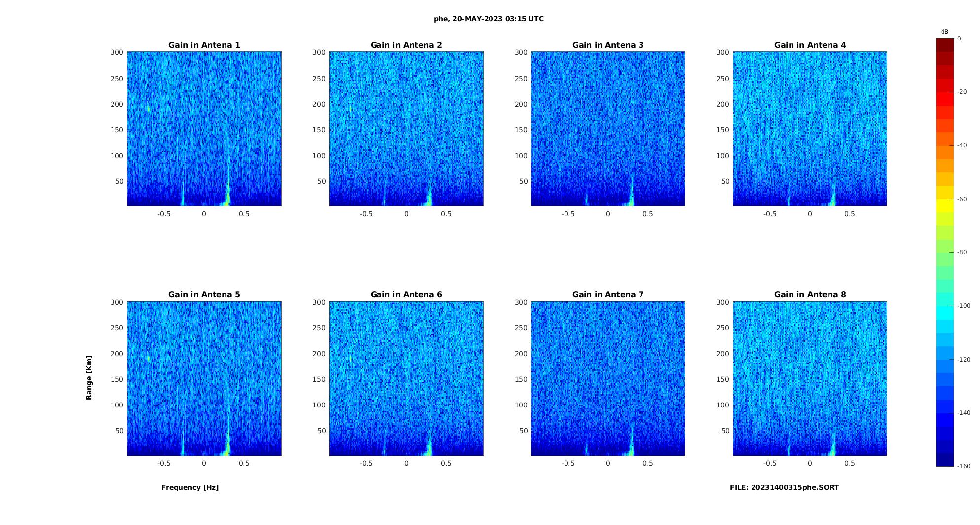Click the dark blue -160 dB colorbar end
Screen dimensions: 980x525
[x=945, y=460]
